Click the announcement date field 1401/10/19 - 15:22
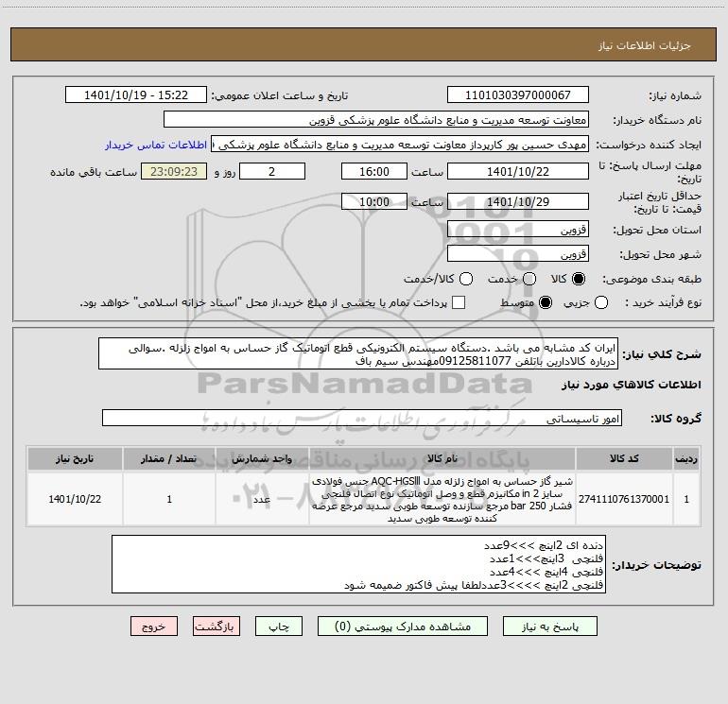The width and height of the screenshot is (728, 704). [x=136, y=95]
